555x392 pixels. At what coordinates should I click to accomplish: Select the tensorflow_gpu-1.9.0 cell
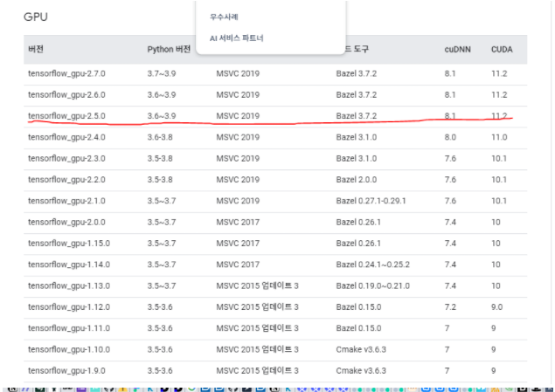tap(66, 371)
